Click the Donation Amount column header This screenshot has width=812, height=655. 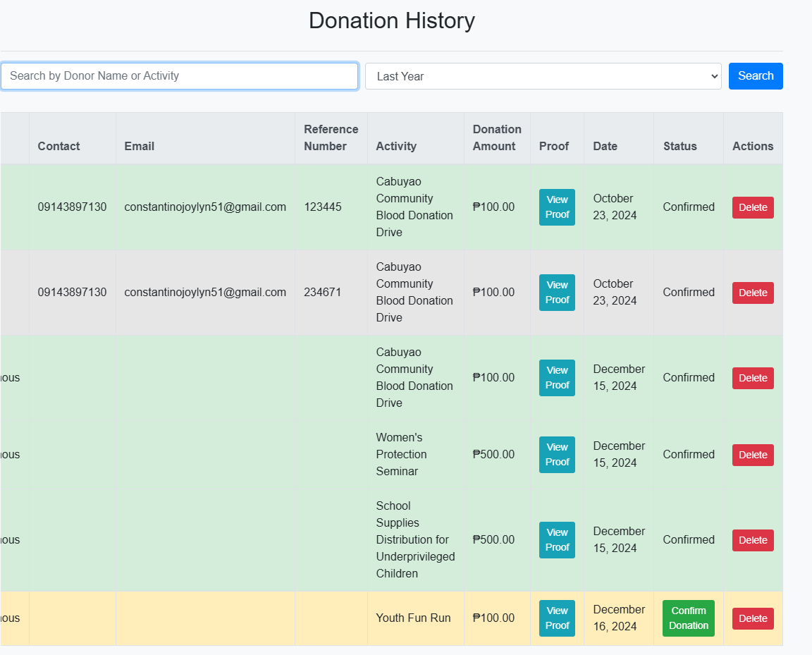[x=497, y=138]
